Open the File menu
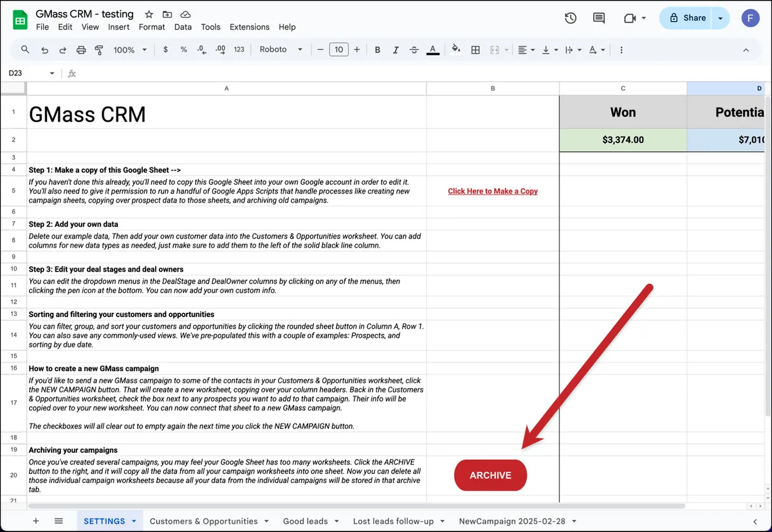Image resolution: width=772 pixels, height=532 pixels. [42, 27]
